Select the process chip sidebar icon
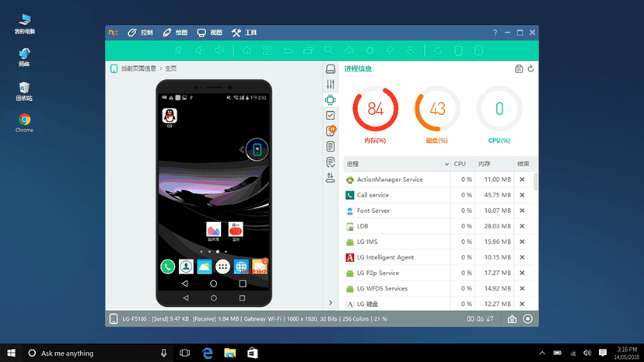 pos(331,99)
